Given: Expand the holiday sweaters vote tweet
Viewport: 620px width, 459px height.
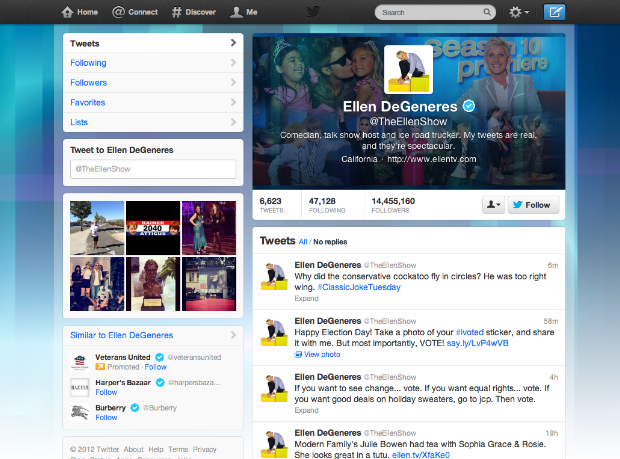Looking at the screenshot, I should tap(306, 410).
